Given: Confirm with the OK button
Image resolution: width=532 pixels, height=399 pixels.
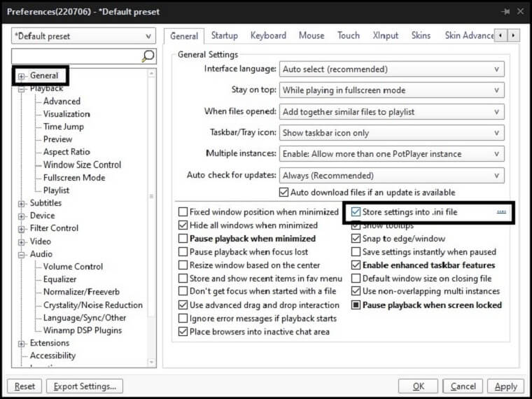Looking at the screenshot, I should (x=419, y=386).
